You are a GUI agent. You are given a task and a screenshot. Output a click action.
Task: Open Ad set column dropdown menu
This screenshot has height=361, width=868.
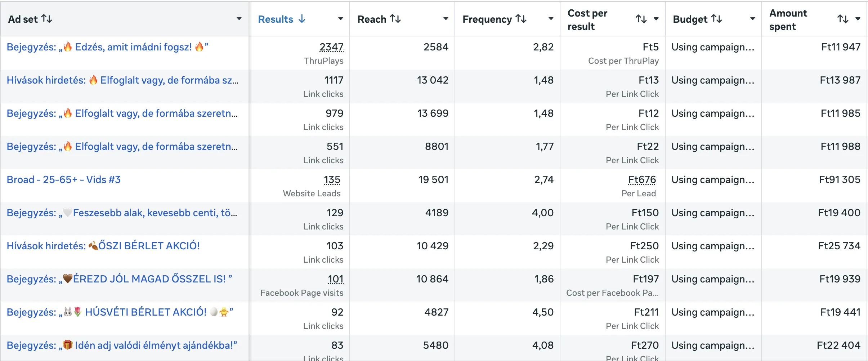point(239,19)
